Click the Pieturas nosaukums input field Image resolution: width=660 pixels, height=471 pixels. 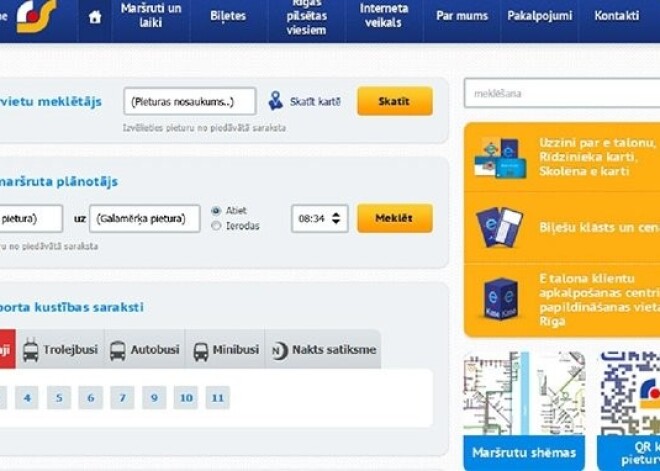(x=190, y=101)
